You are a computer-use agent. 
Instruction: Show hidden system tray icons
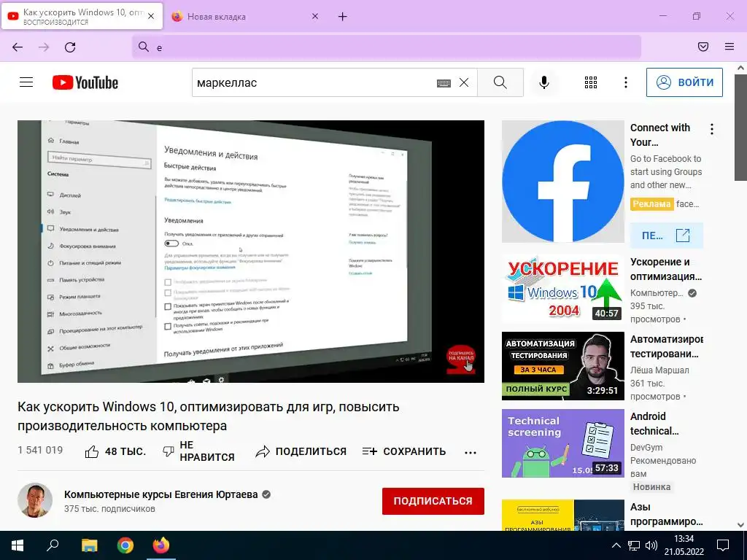[616, 545]
